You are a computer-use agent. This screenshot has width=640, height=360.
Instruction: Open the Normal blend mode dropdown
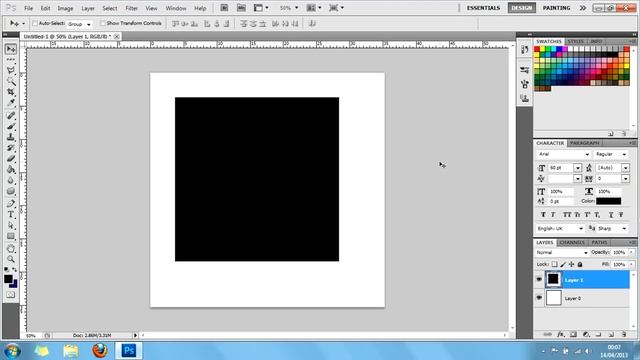[562, 253]
